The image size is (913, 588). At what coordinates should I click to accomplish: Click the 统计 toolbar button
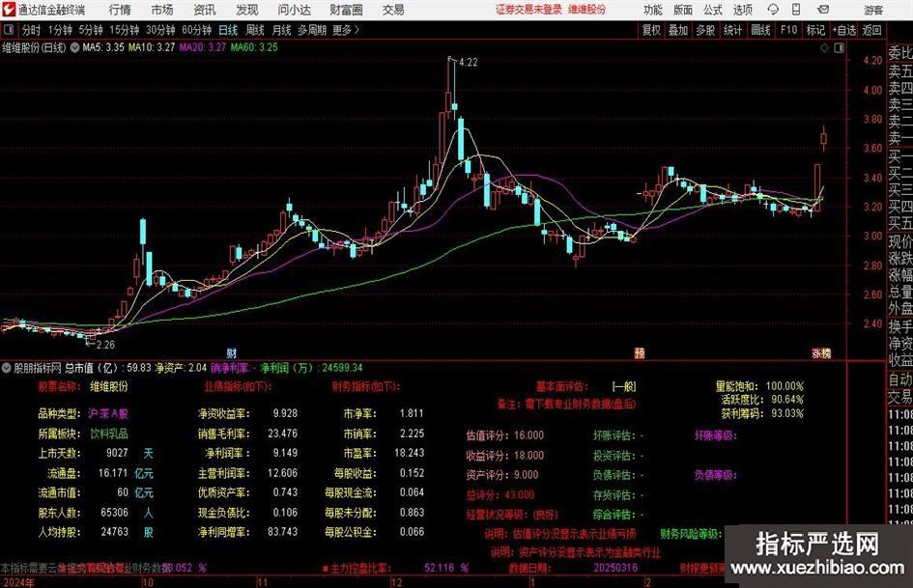[732, 30]
